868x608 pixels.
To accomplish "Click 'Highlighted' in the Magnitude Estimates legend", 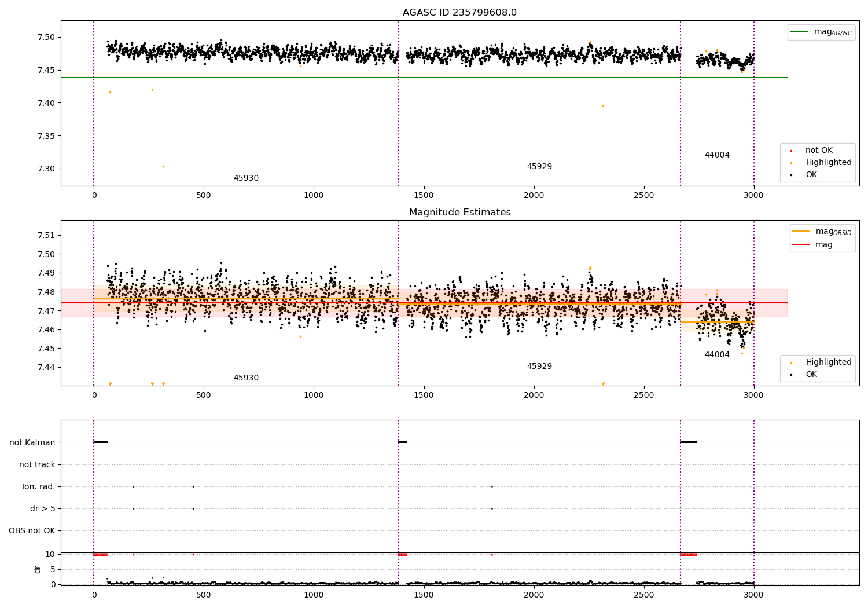I will click(829, 362).
